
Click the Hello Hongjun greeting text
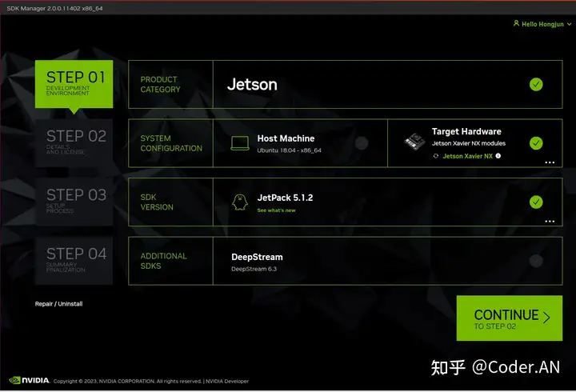pyautogui.click(x=542, y=24)
